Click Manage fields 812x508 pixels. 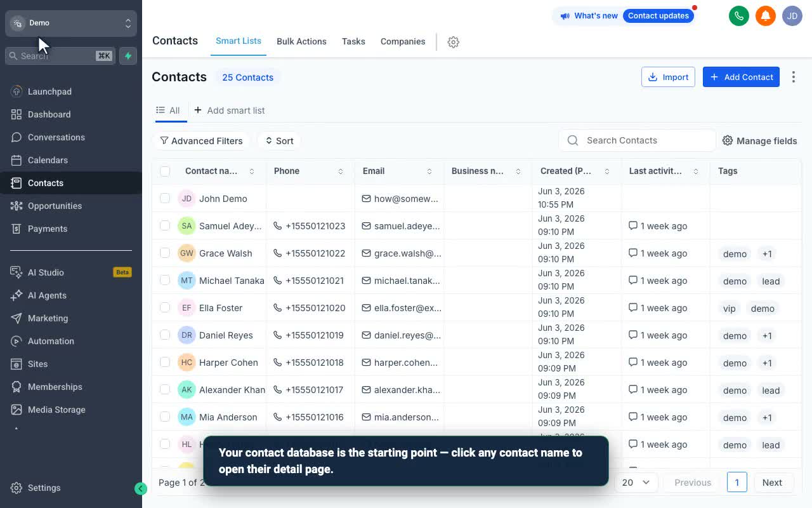pos(760,141)
